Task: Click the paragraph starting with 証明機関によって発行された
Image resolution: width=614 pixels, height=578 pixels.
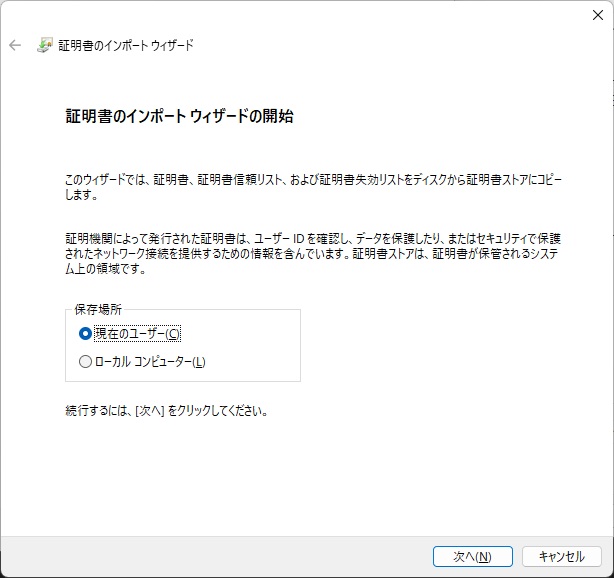Action: point(312,255)
